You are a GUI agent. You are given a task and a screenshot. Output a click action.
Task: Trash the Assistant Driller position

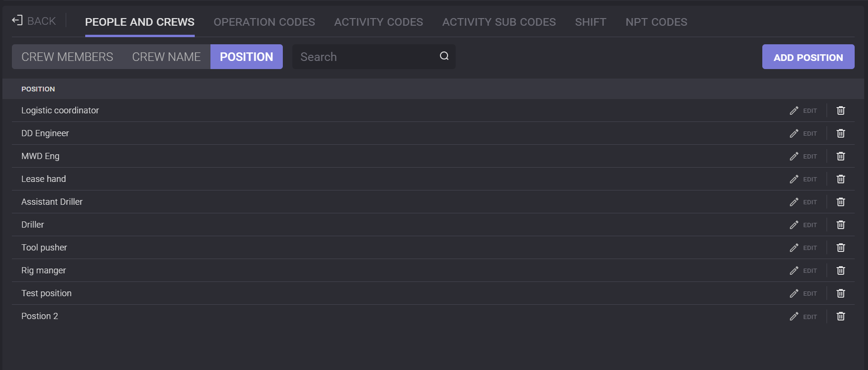pyautogui.click(x=840, y=202)
